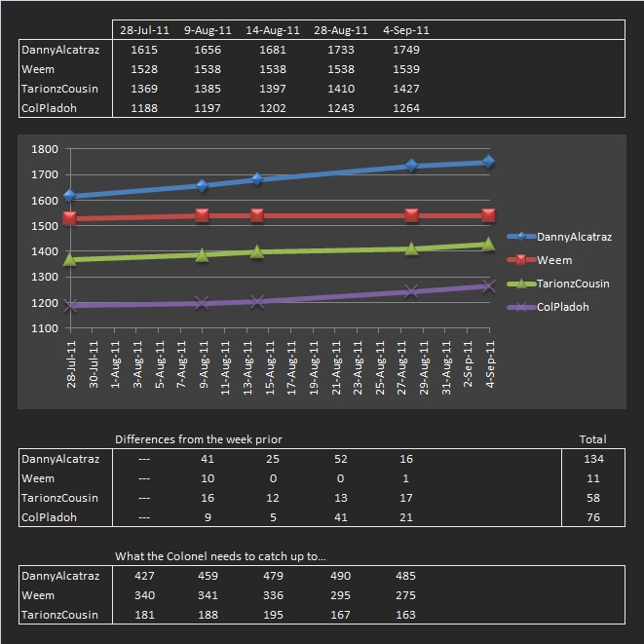
Task: Select the 28-Aug-11 column header in top table
Action: point(341,30)
